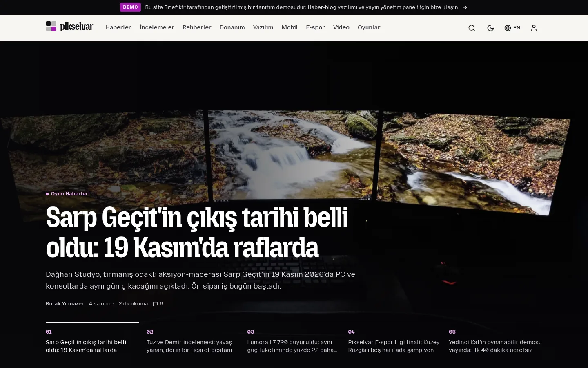Go to Donanım section
This screenshot has height=368, width=588.
232,27
